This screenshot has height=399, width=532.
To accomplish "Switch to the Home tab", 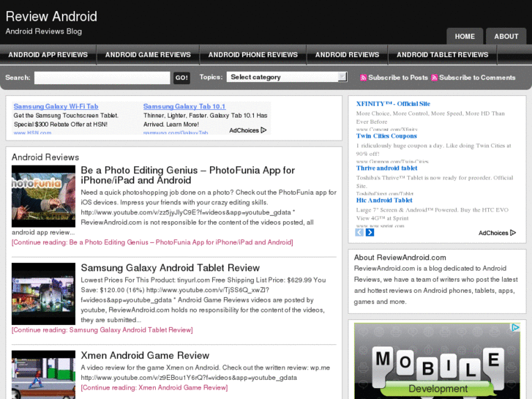I will 465,37.
